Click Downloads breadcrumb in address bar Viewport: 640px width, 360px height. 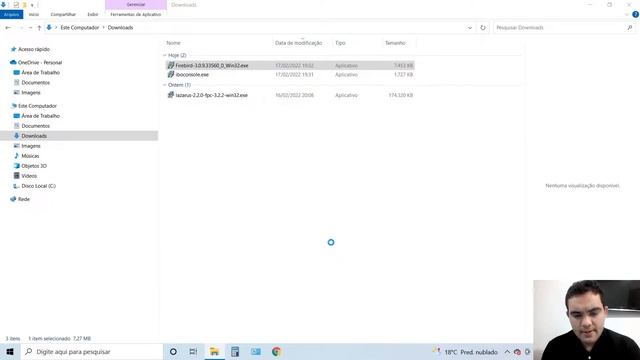120,28
